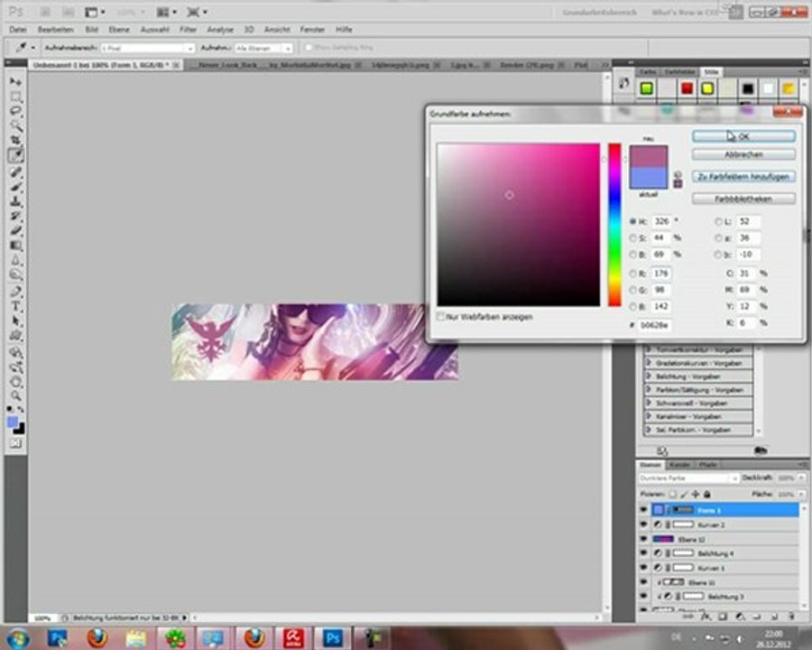
Task: Click the delete layer trash icon
Action: point(790,617)
